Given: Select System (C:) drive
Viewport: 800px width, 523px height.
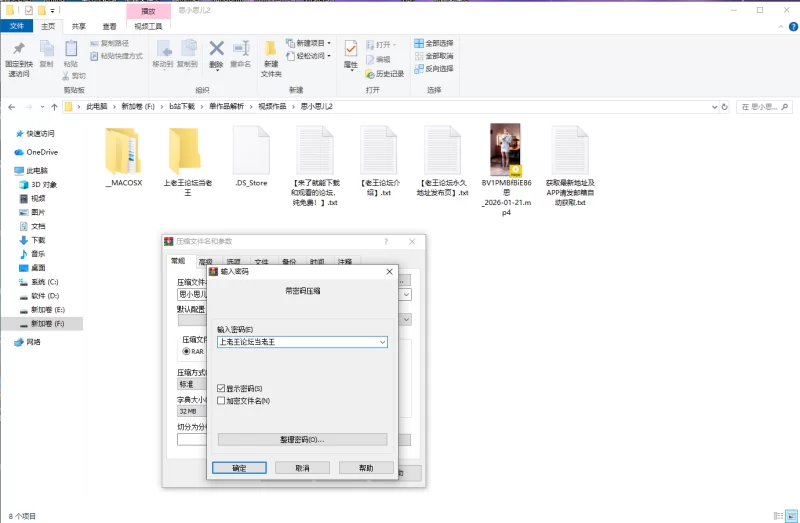Looking at the screenshot, I should (x=45, y=282).
